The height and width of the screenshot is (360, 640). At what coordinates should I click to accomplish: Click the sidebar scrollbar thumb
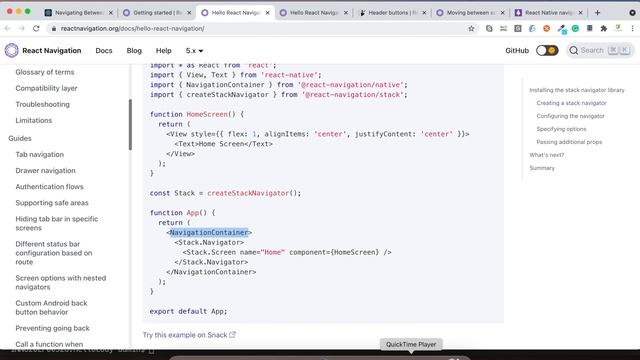tap(130, 124)
